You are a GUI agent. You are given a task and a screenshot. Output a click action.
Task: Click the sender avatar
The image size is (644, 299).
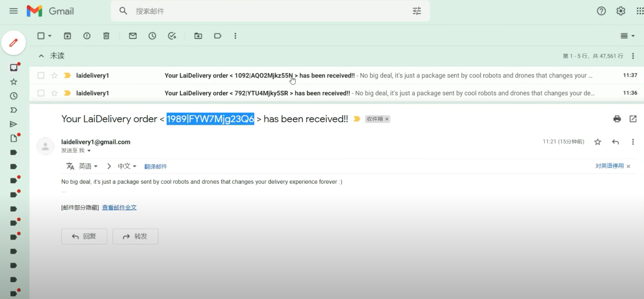[x=45, y=146]
